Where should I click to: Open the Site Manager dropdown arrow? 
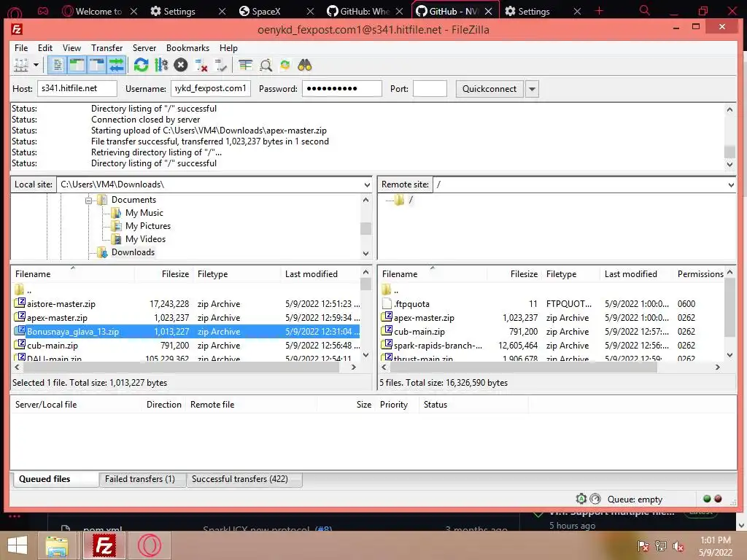click(x=36, y=65)
